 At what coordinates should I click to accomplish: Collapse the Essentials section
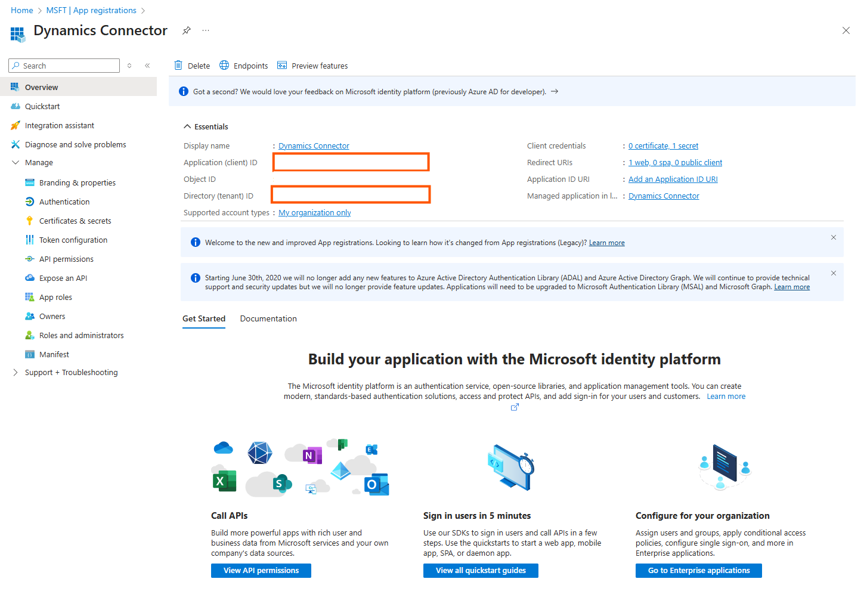(x=187, y=126)
